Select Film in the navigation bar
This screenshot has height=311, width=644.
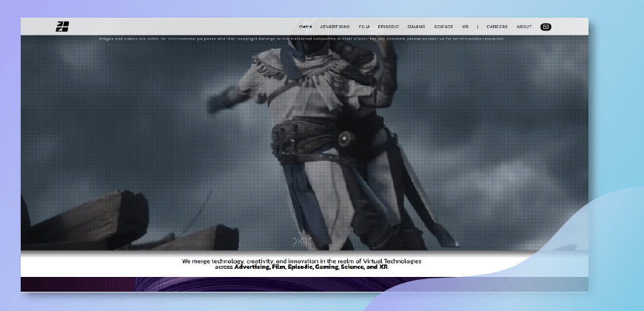click(x=364, y=27)
